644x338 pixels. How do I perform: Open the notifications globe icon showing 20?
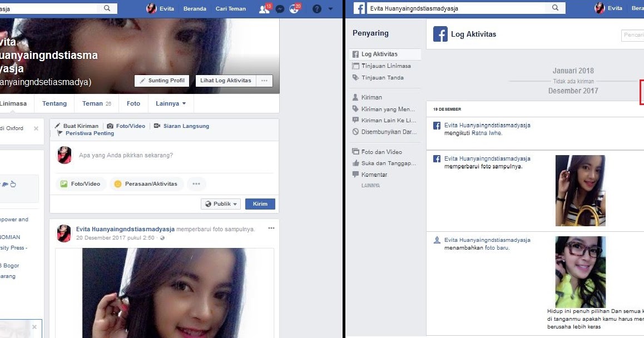pos(294,8)
